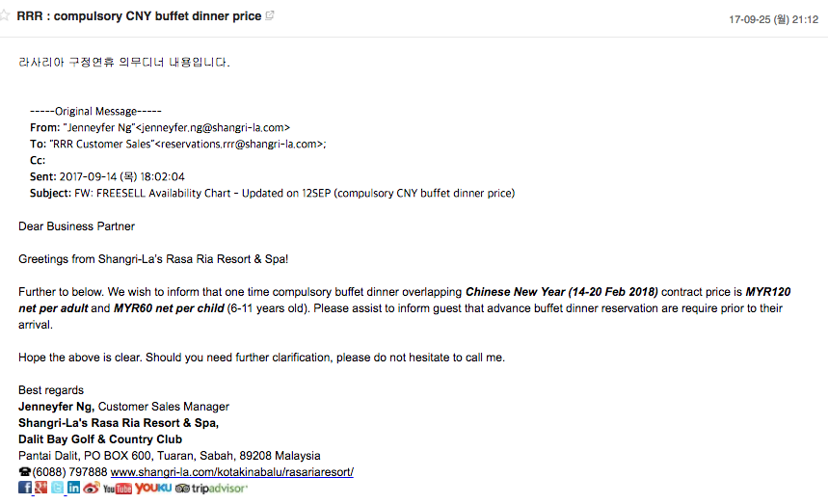Viewport: 828px width, 504px height.
Task: Click the YOUKU logo
Action: [153, 489]
